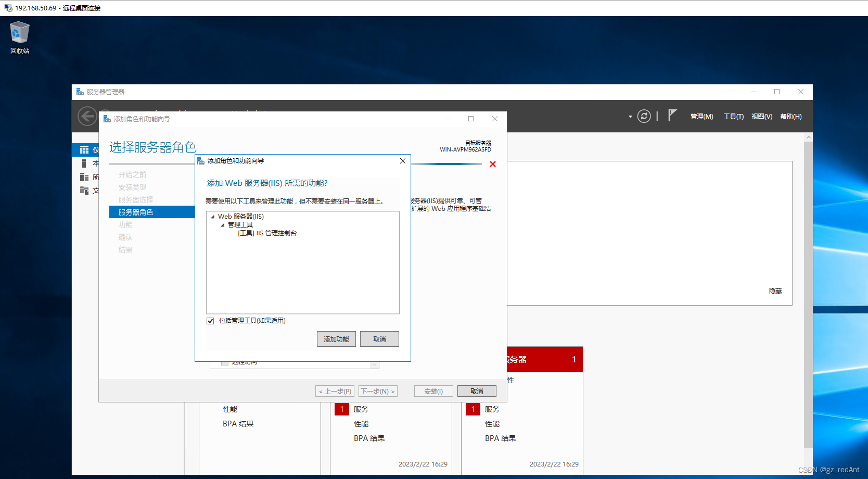
Task: Select the All Servers sidebar icon
Action: click(84, 177)
